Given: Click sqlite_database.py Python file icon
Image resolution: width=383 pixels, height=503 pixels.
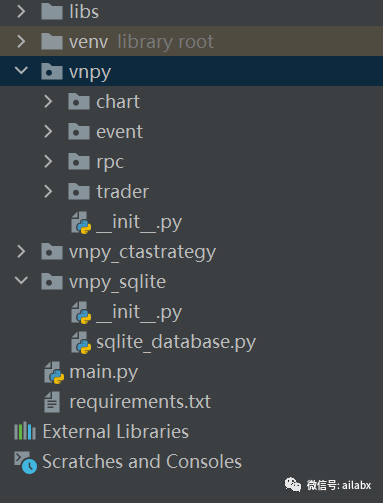Looking at the screenshot, I should (x=81, y=342).
